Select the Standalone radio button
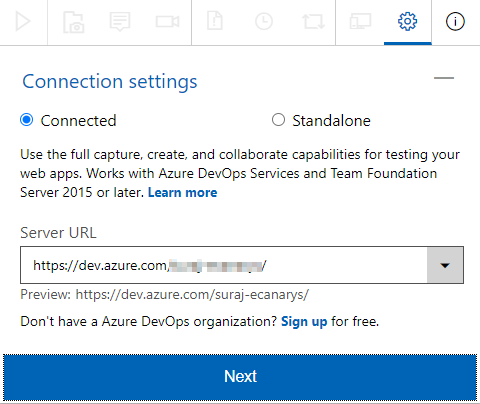Screen dimensions: 480x404 point(278,120)
